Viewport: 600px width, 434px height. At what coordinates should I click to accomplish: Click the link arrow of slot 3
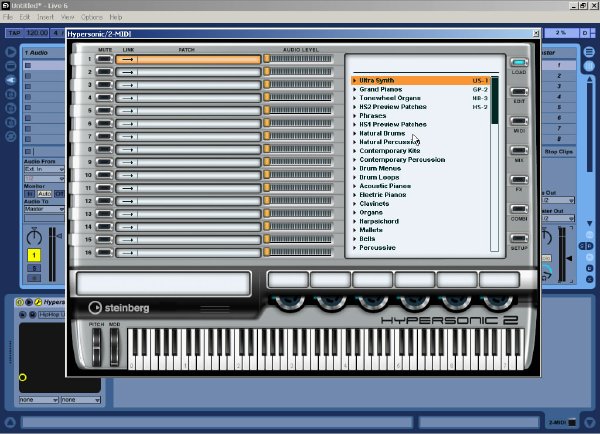(127, 85)
